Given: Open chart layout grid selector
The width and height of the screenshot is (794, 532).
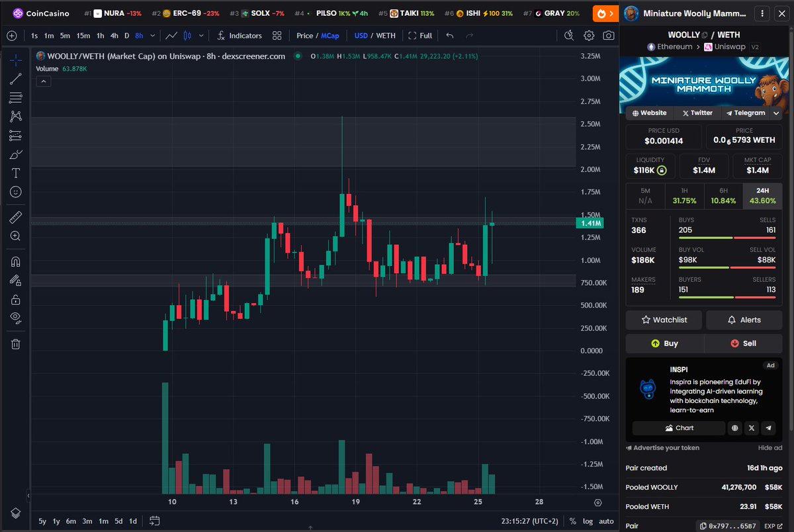Looking at the screenshot, I should 277,36.
